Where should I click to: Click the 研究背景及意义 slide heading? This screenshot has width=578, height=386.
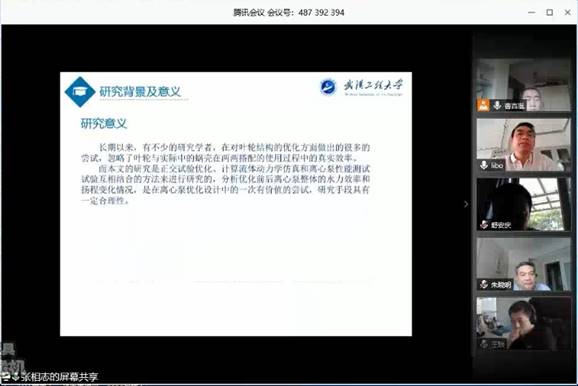coord(140,91)
